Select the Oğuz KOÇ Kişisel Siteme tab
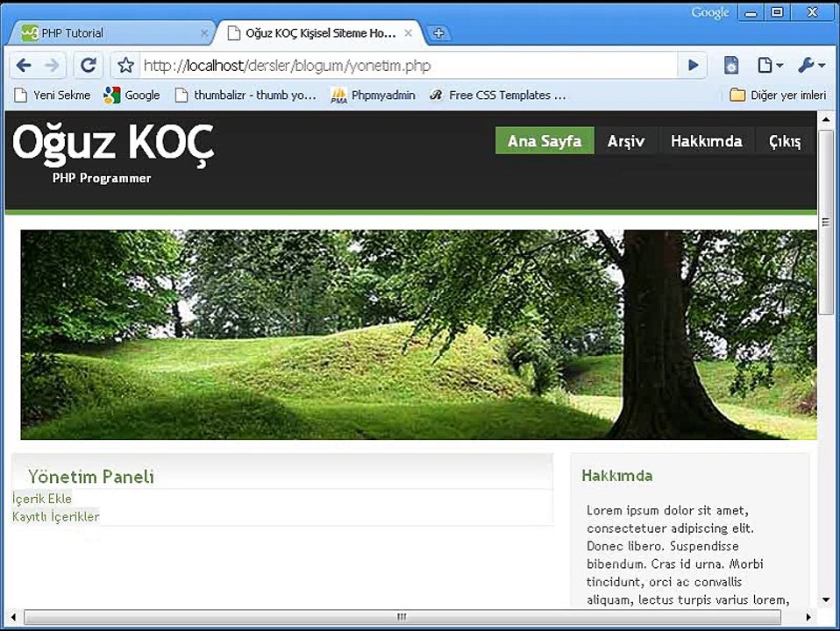This screenshot has width=840, height=631. tap(319, 33)
